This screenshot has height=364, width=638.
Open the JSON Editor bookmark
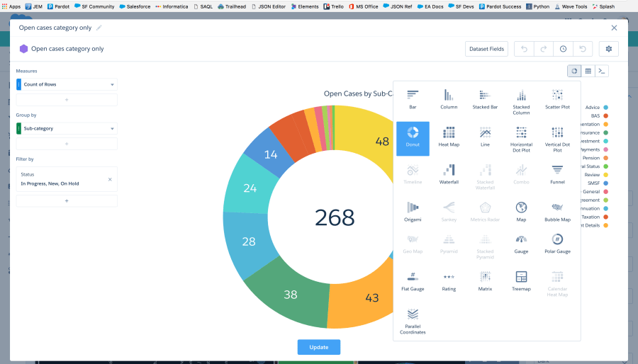pyautogui.click(x=269, y=6)
